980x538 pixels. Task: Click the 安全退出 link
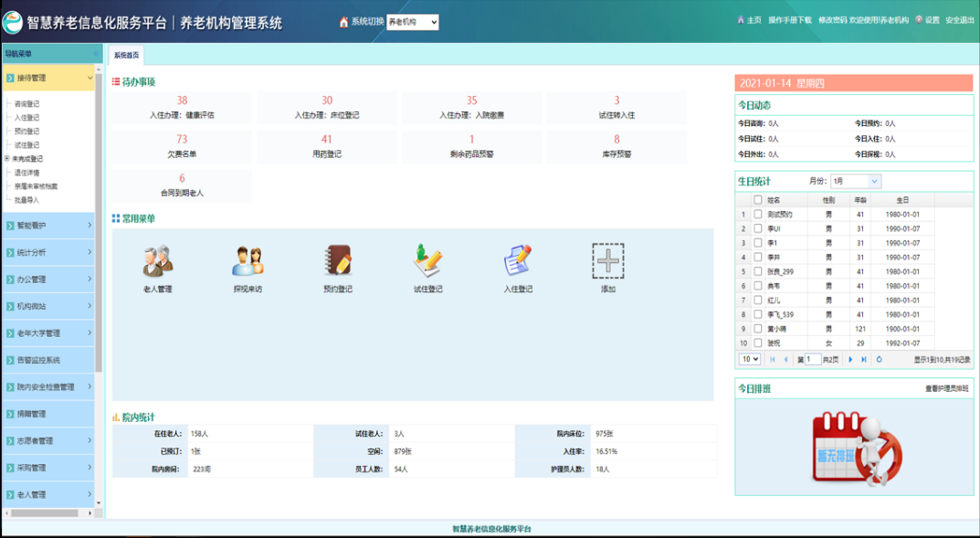pos(959,20)
